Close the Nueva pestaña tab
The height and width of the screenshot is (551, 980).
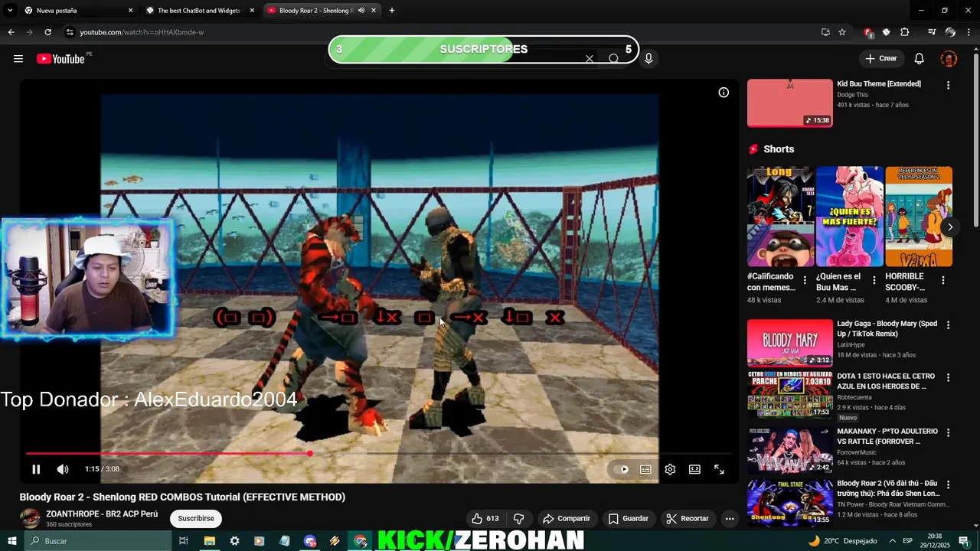pos(130,11)
